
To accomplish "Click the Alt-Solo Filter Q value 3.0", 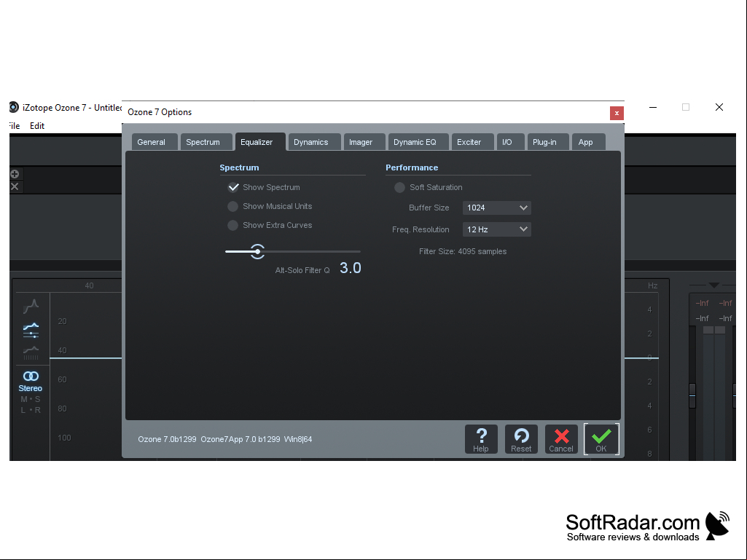I will (x=350, y=268).
